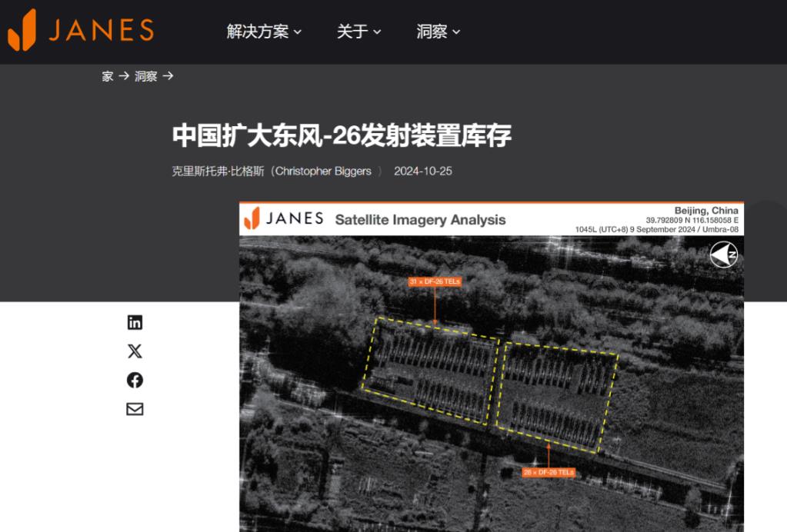Share article on Facebook

pyautogui.click(x=135, y=380)
